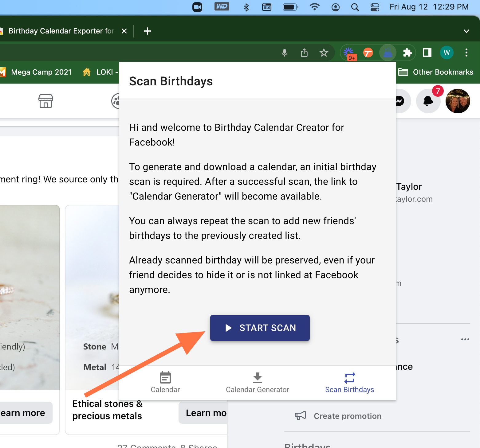Click the battery status icon
This screenshot has height=448, width=480.
click(x=290, y=7)
